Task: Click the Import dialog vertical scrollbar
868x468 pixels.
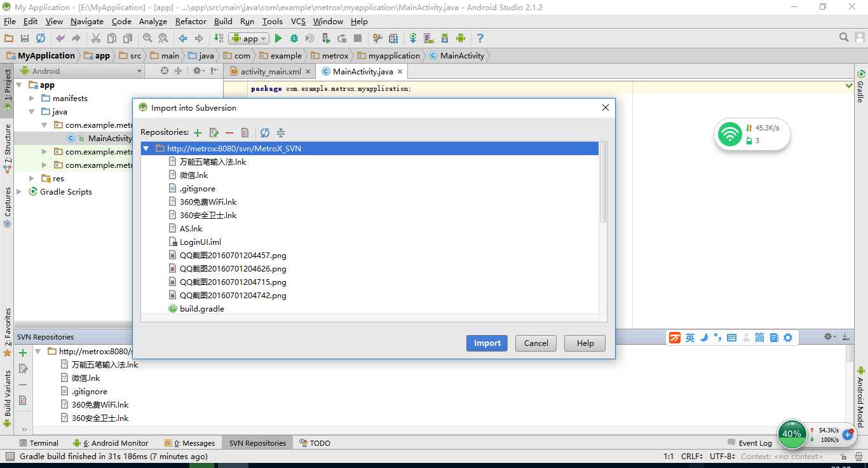Action: [x=603, y=183]
